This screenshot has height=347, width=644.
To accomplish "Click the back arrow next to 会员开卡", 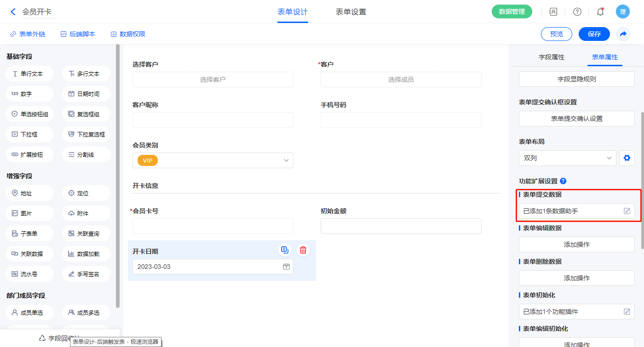I will pos(13,12).
